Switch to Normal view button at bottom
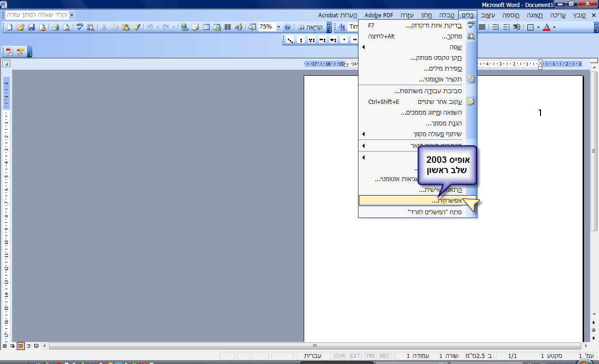This screenshot has height=364, width=599. pos(5,346)
